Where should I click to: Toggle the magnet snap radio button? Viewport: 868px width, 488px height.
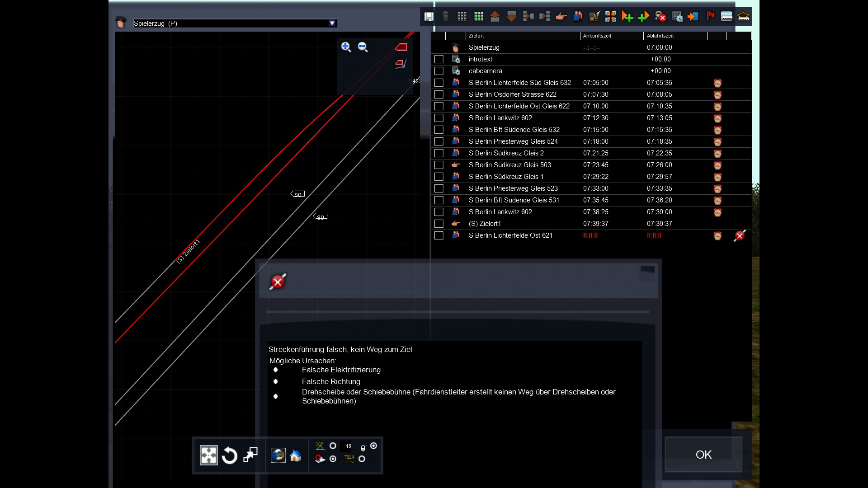[x=333, y=459]
